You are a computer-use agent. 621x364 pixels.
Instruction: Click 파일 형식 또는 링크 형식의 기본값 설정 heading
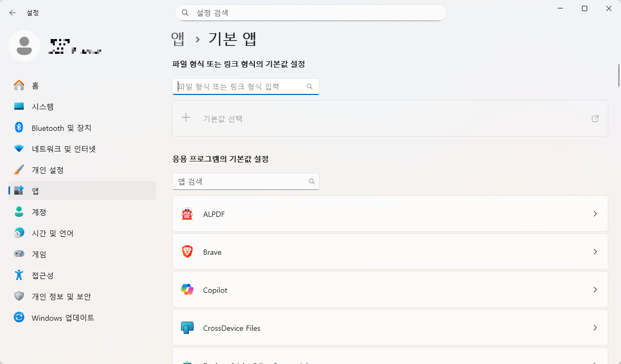238,64
